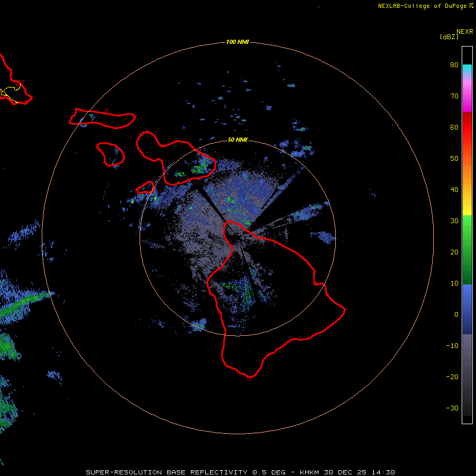The height and width of the screenshot is (476, 476).
Task: Click the 20 value on the color scale
Action: coord(454,252)
